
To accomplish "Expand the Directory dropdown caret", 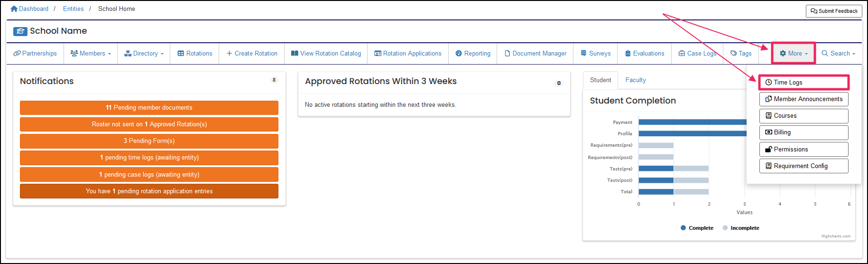I will pos(162,54).
